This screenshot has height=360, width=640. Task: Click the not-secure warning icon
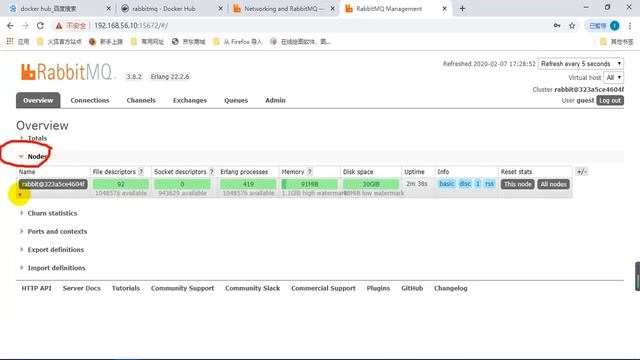(59, 26)
